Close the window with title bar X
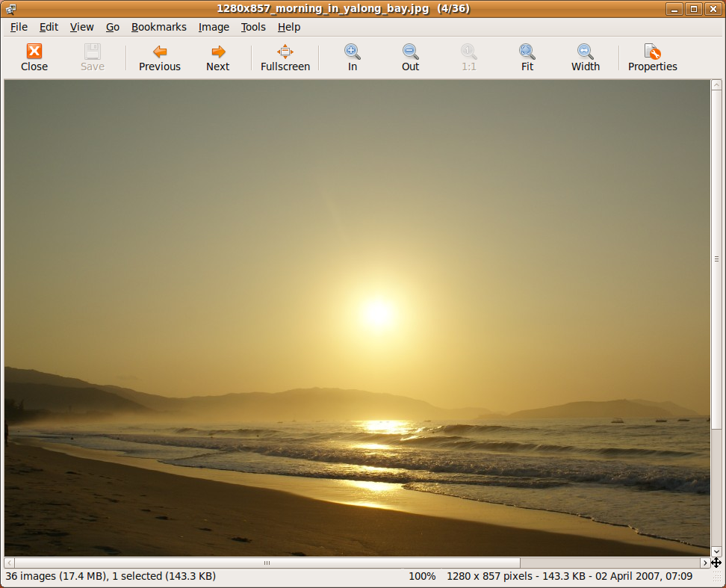The height and width of the screenshot is (588, 726). pyautogui.click(x=713, y=9)
